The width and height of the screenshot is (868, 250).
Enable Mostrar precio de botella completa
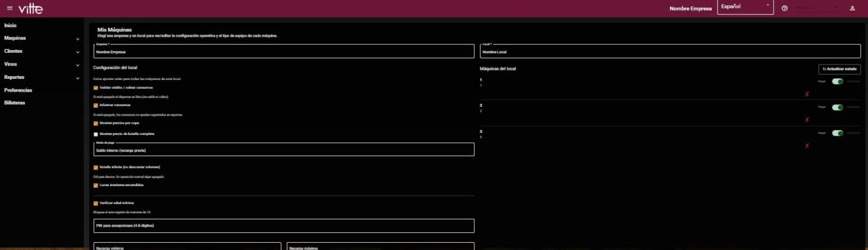point(96,134)
